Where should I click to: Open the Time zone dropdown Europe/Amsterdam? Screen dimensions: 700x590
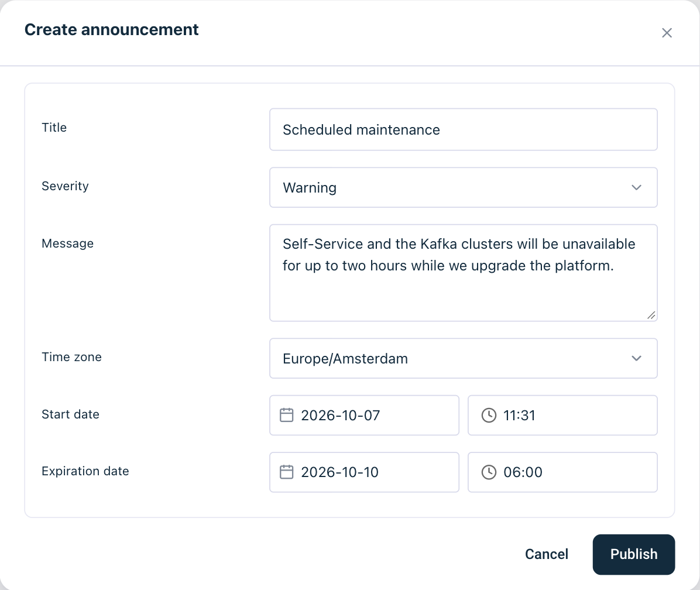coord(464,358)
